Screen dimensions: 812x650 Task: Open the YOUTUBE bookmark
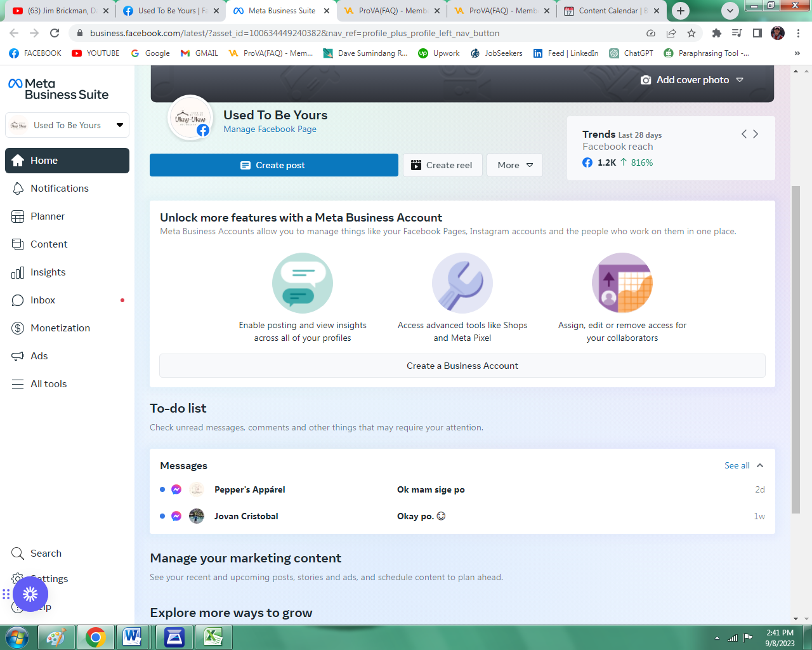[x=96, y=53]
